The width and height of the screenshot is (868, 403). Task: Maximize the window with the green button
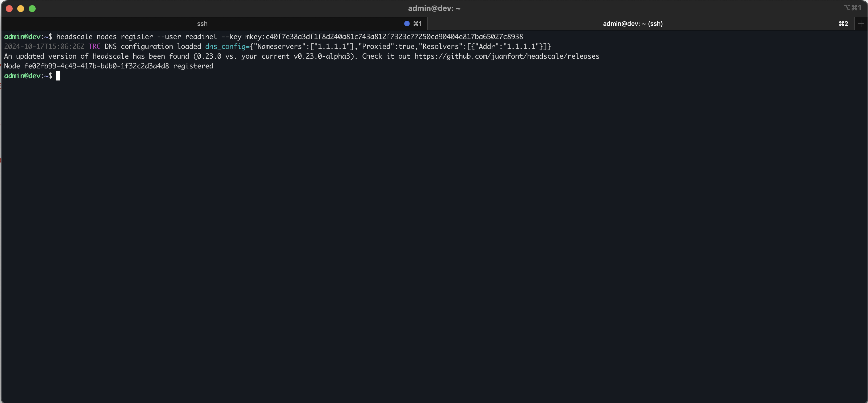point(32,9)
